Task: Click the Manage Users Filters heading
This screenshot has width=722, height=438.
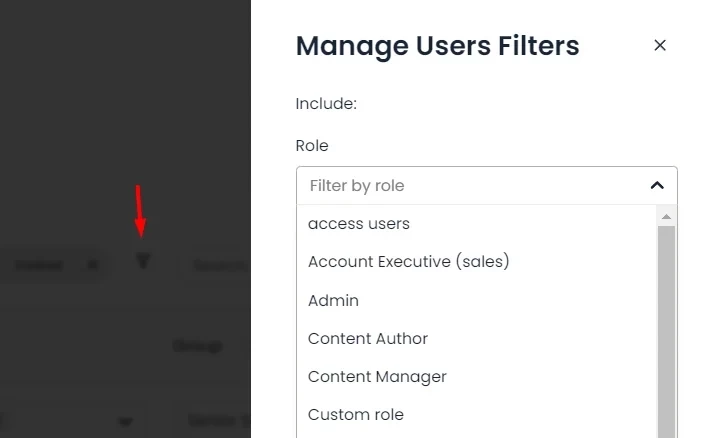Action: tap(437, 45)
